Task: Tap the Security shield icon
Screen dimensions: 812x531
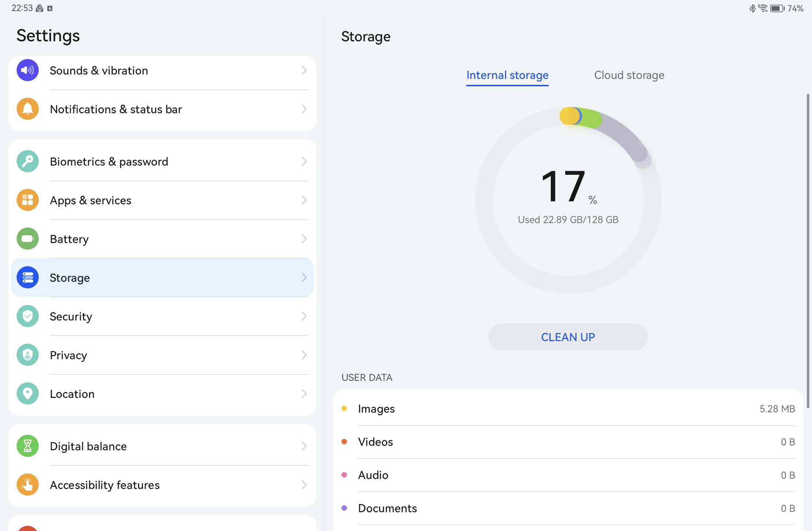Action: (28, 316)
